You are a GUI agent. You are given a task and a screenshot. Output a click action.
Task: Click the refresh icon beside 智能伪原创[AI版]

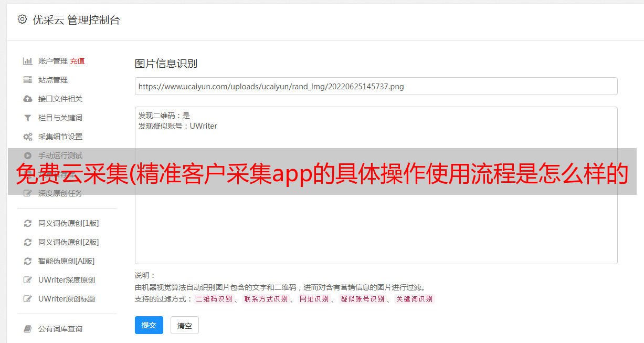28,261
